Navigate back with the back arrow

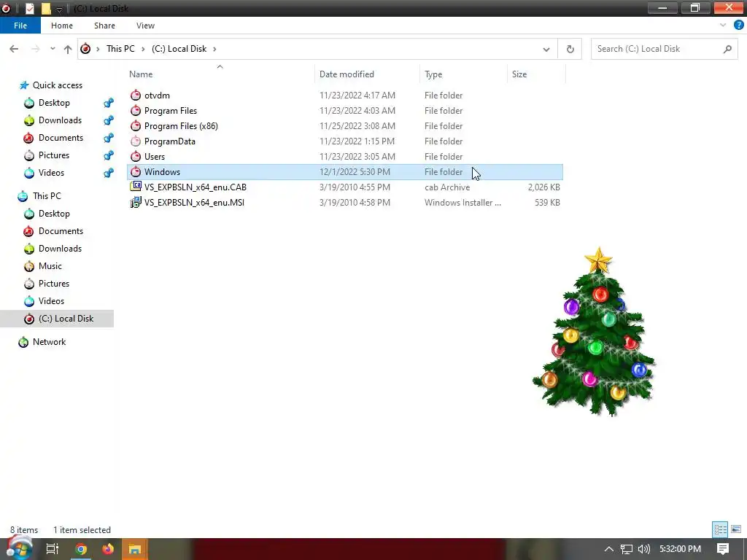click(14, 49)
